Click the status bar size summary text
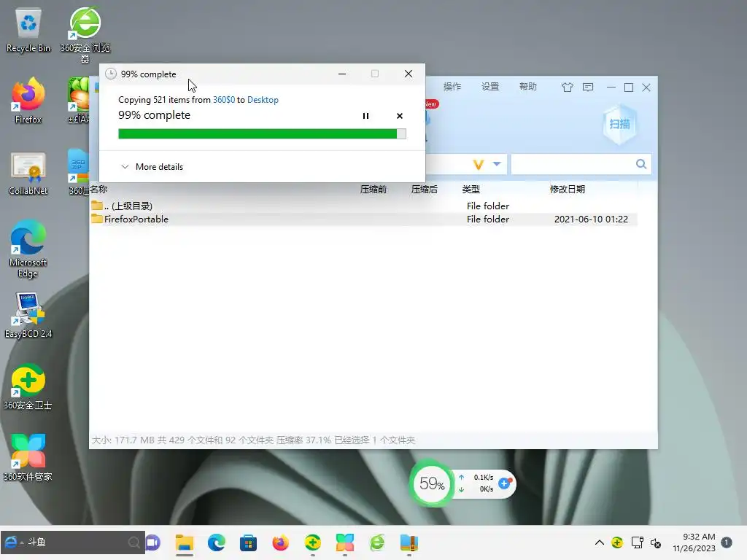 [253, 440]
